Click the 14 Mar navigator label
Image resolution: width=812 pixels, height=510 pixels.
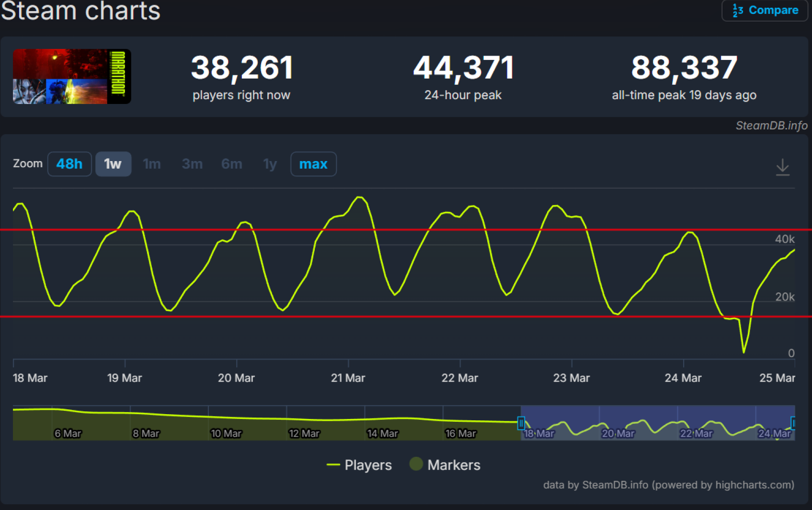382,433
